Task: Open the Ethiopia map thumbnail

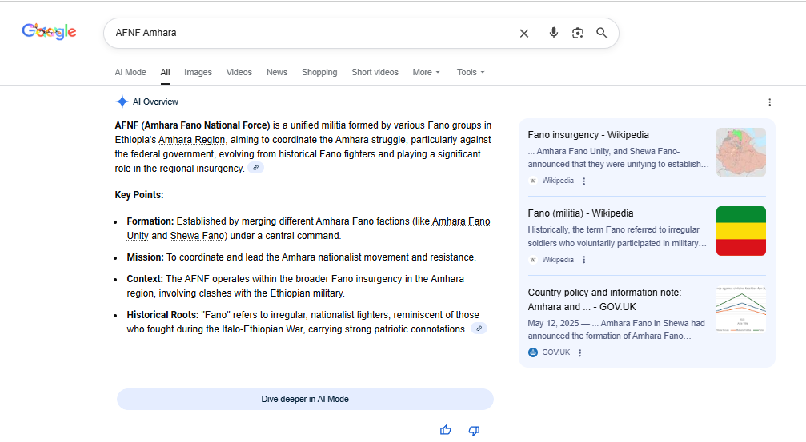Action: click(x=741, y=152)
